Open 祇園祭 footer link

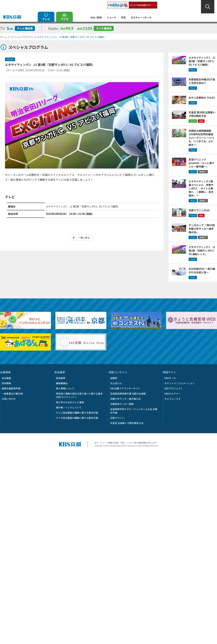(x=114, y=378)
